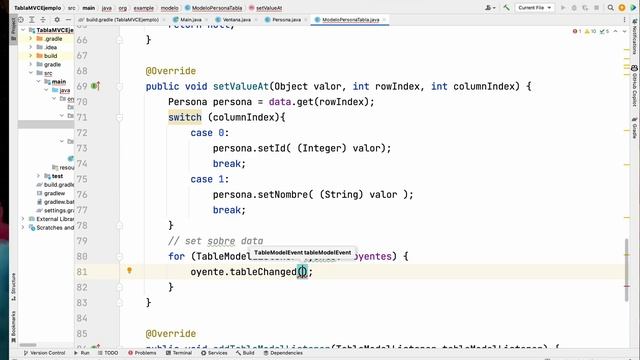Go to next highlighted error arrow

pyautogui.click(x=624, y=31)
